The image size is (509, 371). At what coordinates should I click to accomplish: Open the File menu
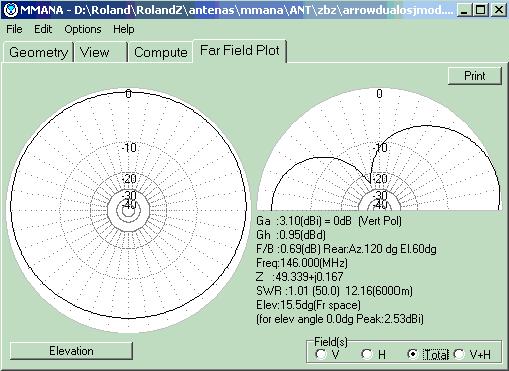14,29
